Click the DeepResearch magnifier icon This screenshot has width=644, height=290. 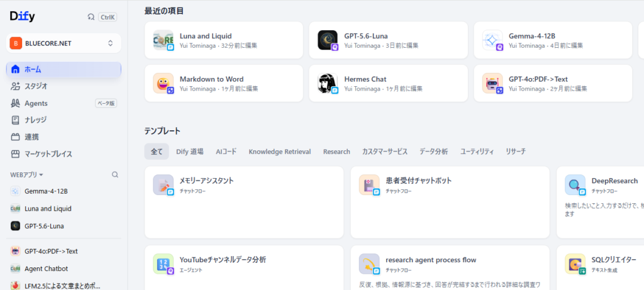pos(575,184)
